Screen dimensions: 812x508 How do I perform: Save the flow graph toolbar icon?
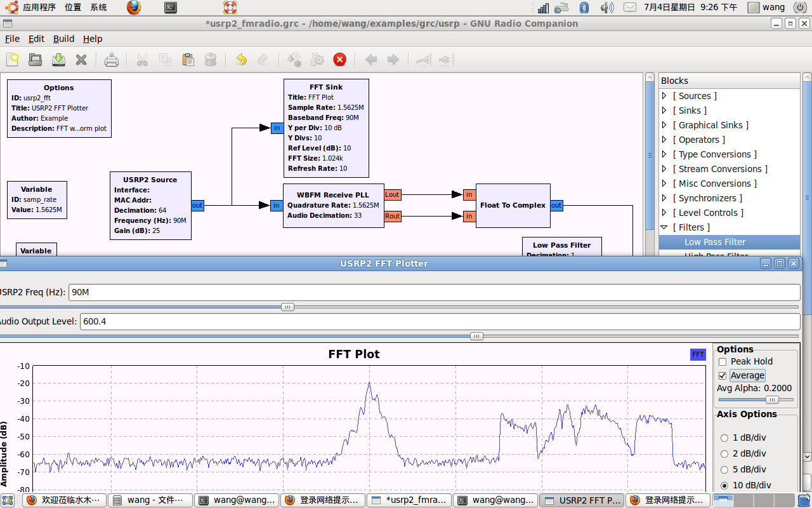(x=58, y=60)
